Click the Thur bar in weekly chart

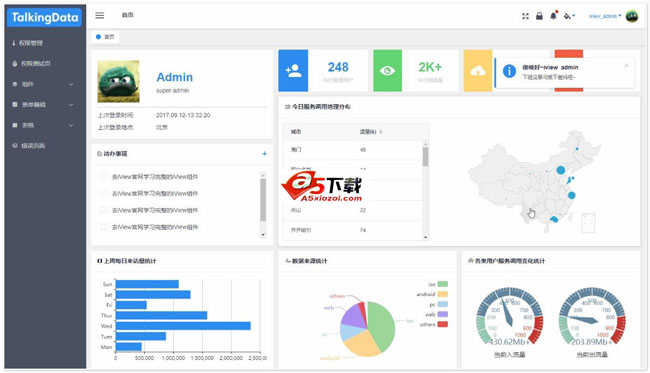click(x=161, y=315)
